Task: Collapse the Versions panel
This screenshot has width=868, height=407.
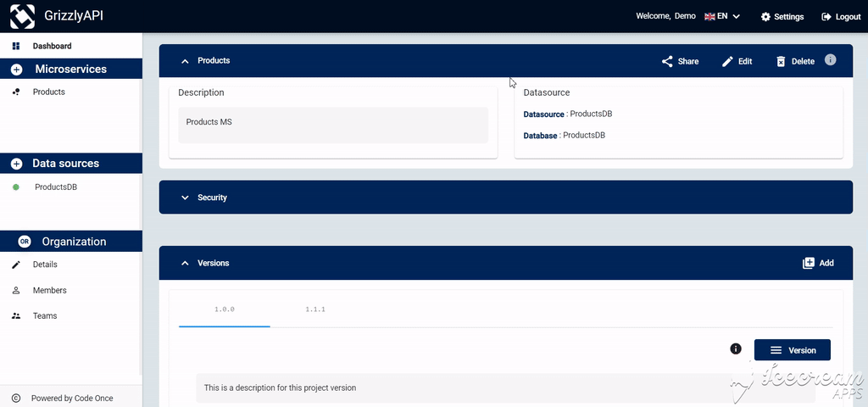Action: [x=185, y=263]
